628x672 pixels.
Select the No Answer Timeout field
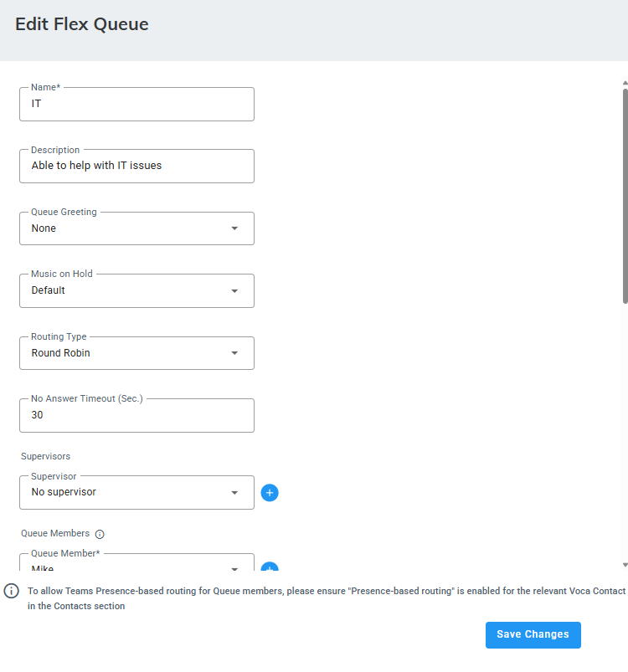(136, 415)
